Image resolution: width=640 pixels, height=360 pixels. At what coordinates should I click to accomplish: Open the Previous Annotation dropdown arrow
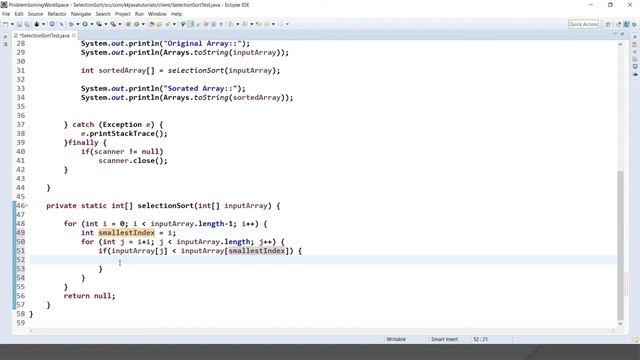point(251,24)
